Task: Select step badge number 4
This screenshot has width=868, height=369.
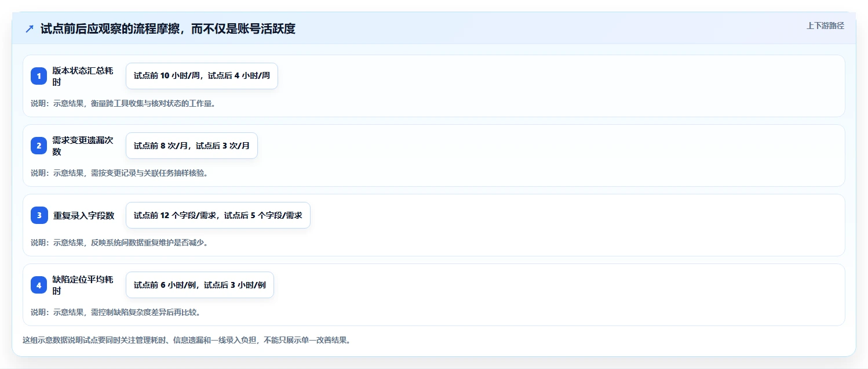Action: pos(39,285)
